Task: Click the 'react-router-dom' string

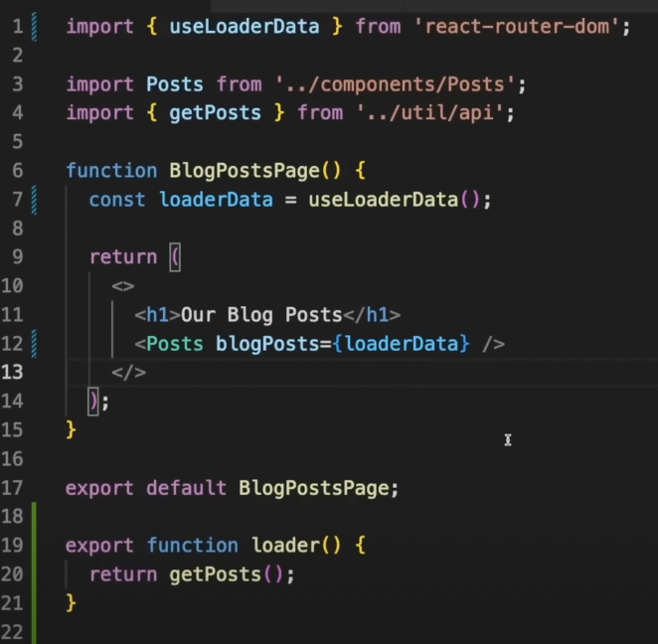Action: [x=517, y=27]
